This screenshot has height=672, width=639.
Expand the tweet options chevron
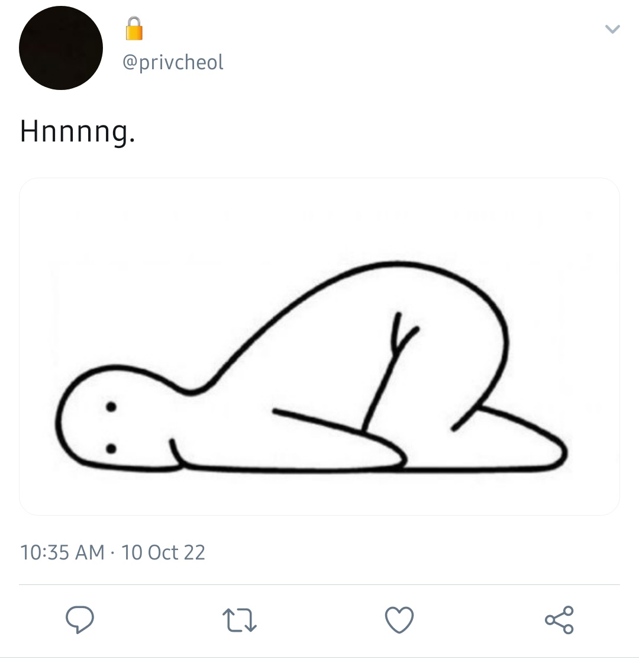click(612, 29)
